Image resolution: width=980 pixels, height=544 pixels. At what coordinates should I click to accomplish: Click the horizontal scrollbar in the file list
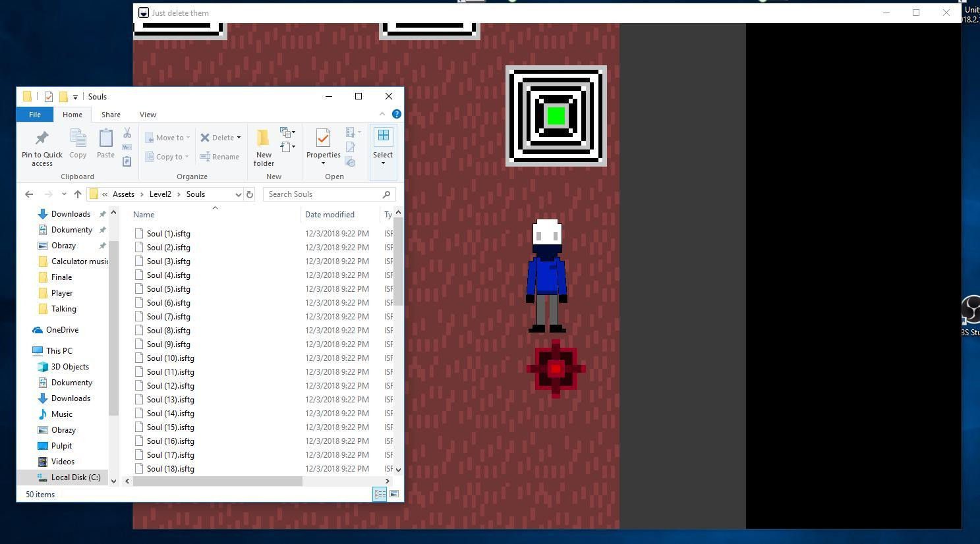pos(217,481)
